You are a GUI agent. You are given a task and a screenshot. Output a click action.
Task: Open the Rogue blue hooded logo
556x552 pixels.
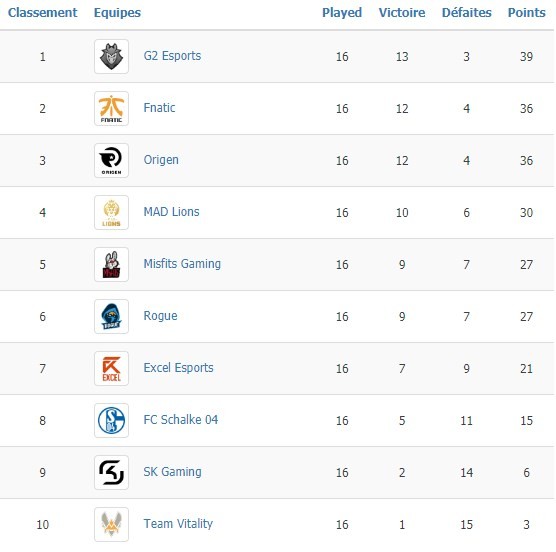[x=111, y=316]
